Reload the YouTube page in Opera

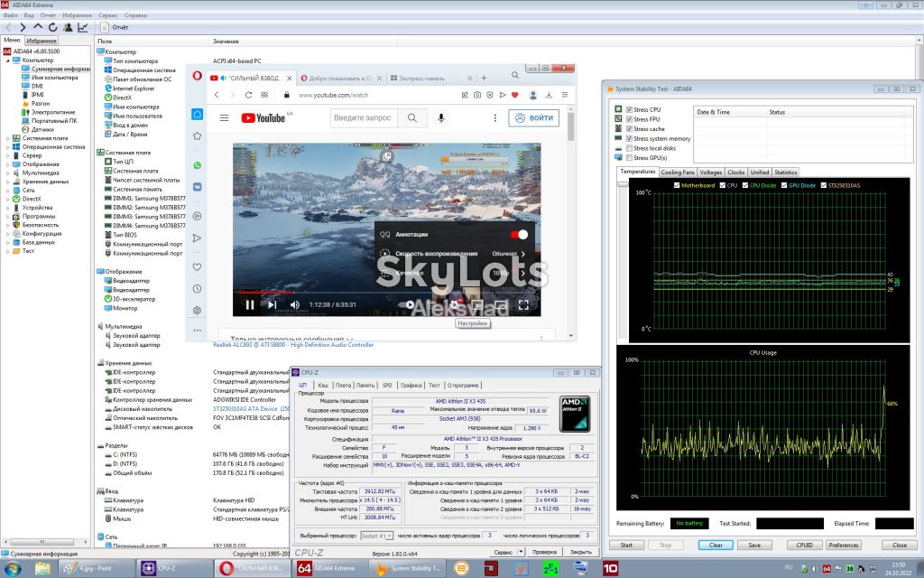[248, 95]
